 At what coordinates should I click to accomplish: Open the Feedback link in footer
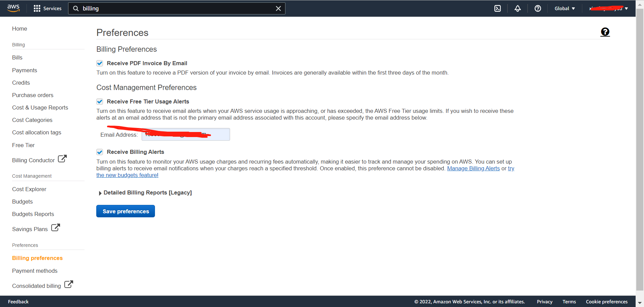click(x=18, y=302)
